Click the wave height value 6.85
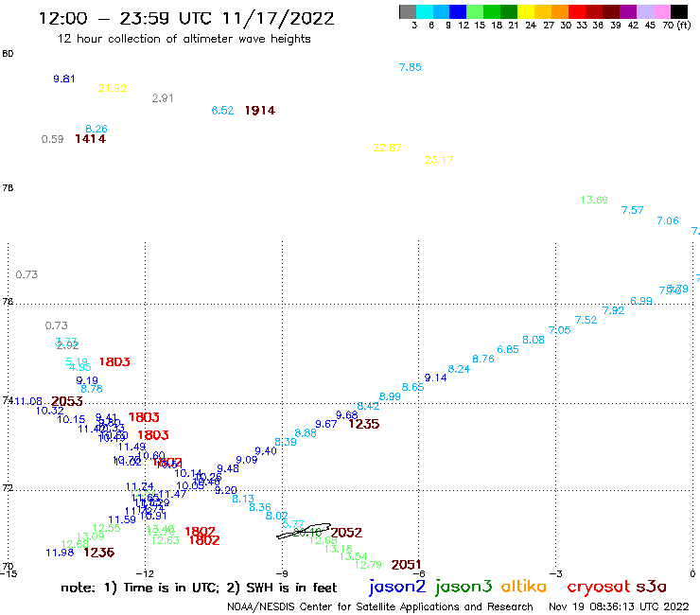 508,349
